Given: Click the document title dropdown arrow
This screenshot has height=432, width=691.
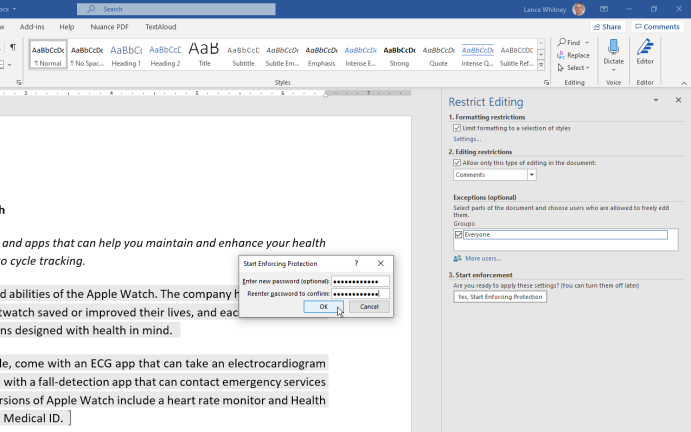Looking at the screenshot, I should (15, 9).
